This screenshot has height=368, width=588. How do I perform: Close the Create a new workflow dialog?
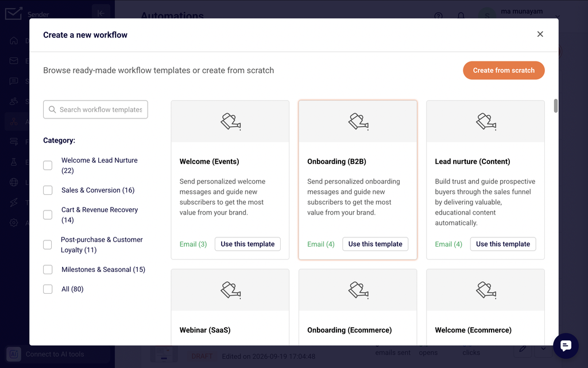coord(540,34)
